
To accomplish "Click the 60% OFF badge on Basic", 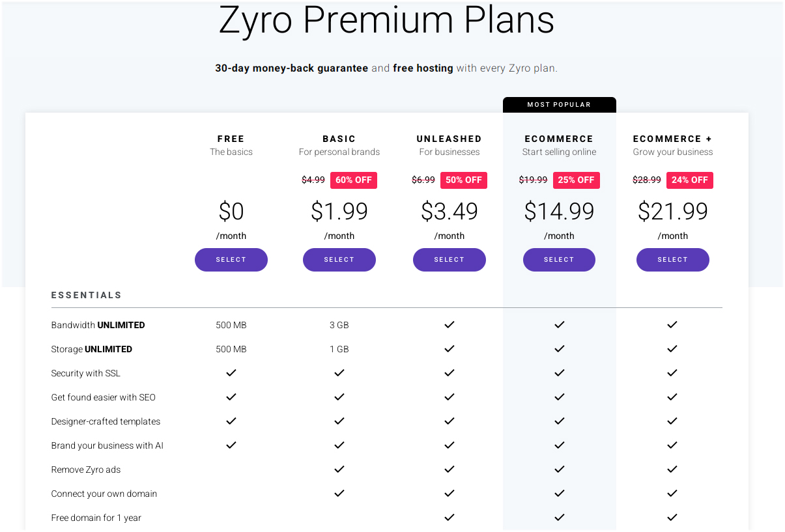I will pyautogui.click(x=354, y=180).
